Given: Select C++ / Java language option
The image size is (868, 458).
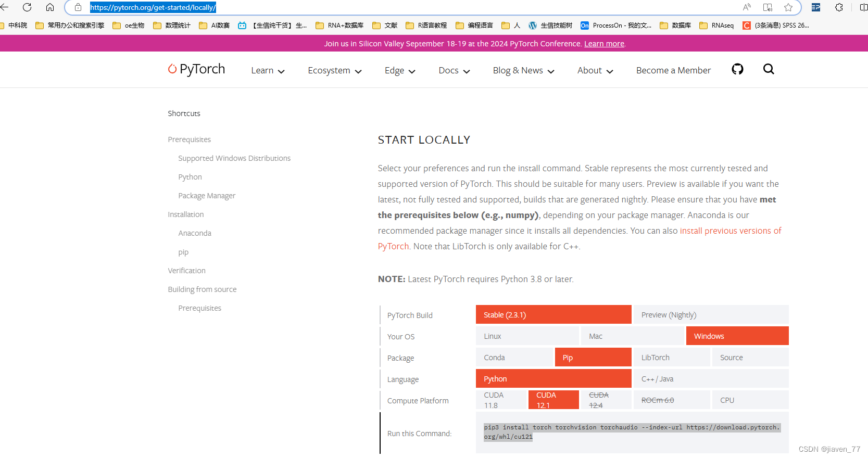Looking at the screenshot, I should [x=711, y=378].
